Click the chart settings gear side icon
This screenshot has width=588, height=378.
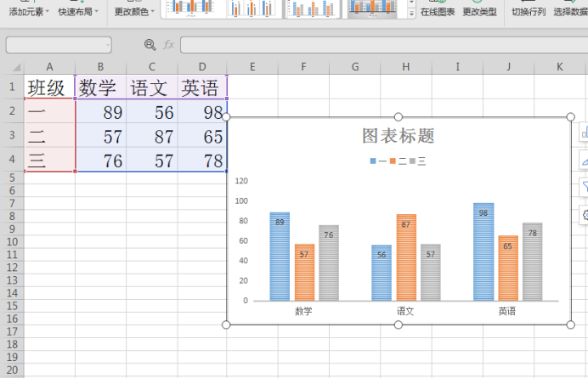coord(585,215)
